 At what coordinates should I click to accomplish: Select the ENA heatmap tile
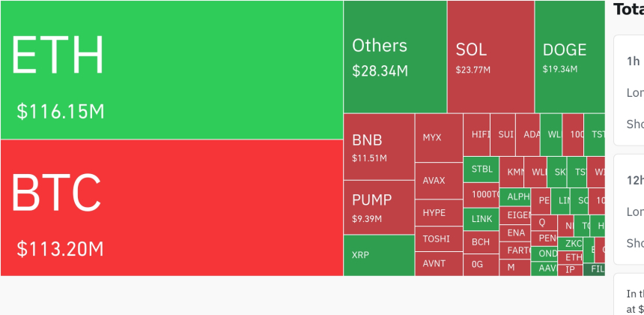515,232
